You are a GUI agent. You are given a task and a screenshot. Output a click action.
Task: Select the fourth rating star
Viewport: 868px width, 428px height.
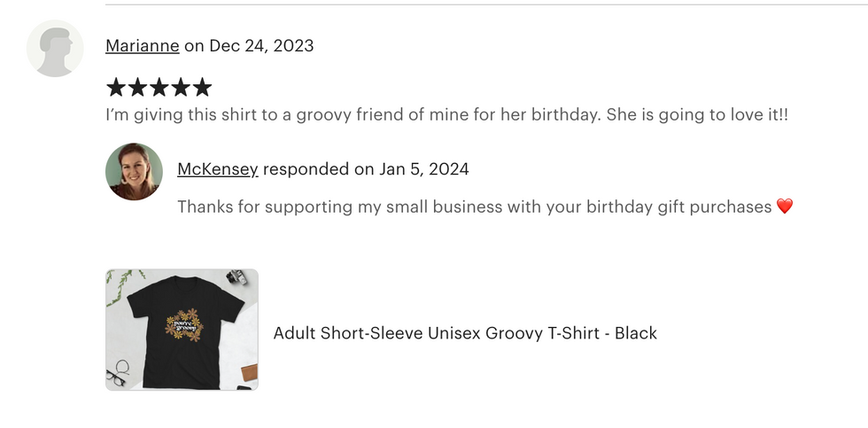(181, 88)
